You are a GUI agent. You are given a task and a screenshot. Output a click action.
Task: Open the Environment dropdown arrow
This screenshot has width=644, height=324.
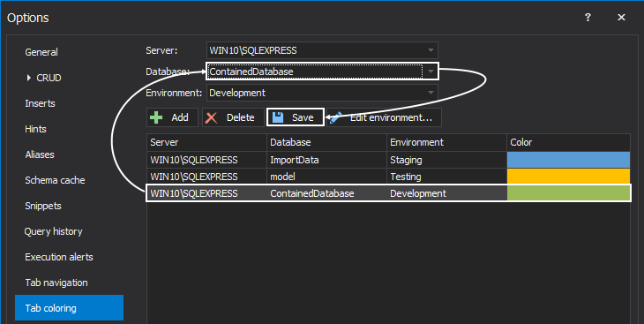tap(431, 93)
